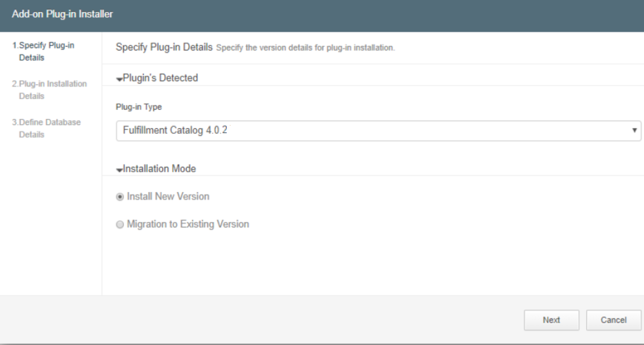644x345 pixels.
Task: Choose Migration to Existing Version option
Action: 120,224
